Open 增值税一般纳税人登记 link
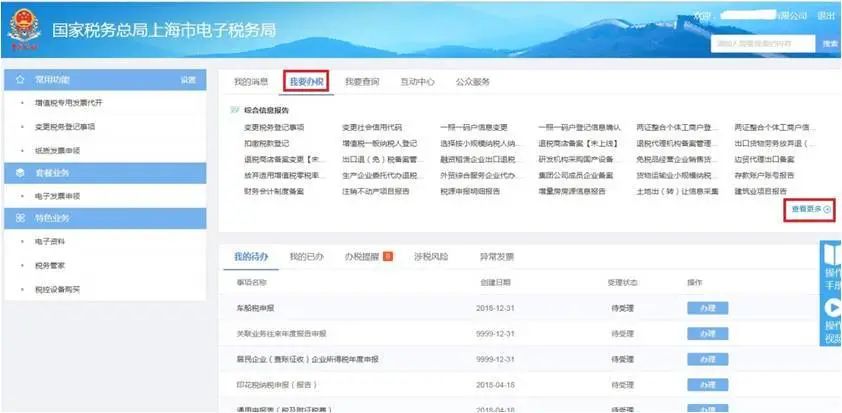 379,143
